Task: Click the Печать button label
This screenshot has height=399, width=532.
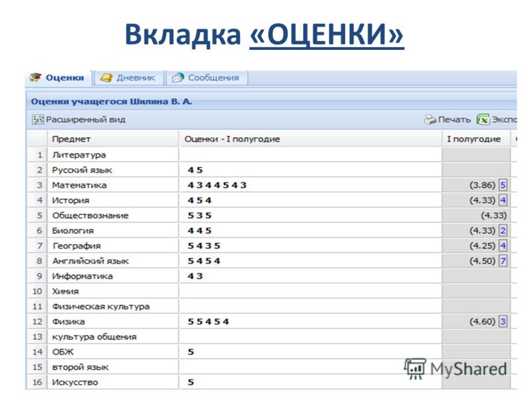Action: click(454, 120)
